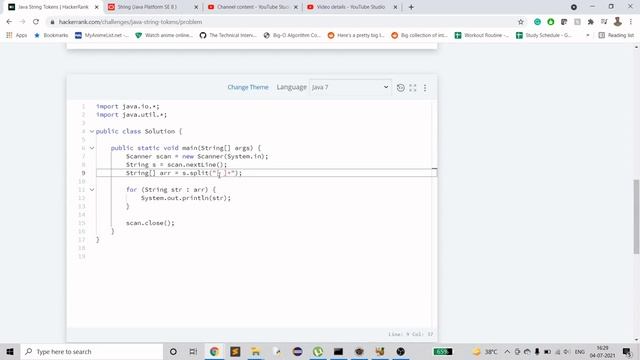This screenshot has height=360, width=640.
Task: Open Chrome from the taskbar
Action: click(x=214, y=351)
